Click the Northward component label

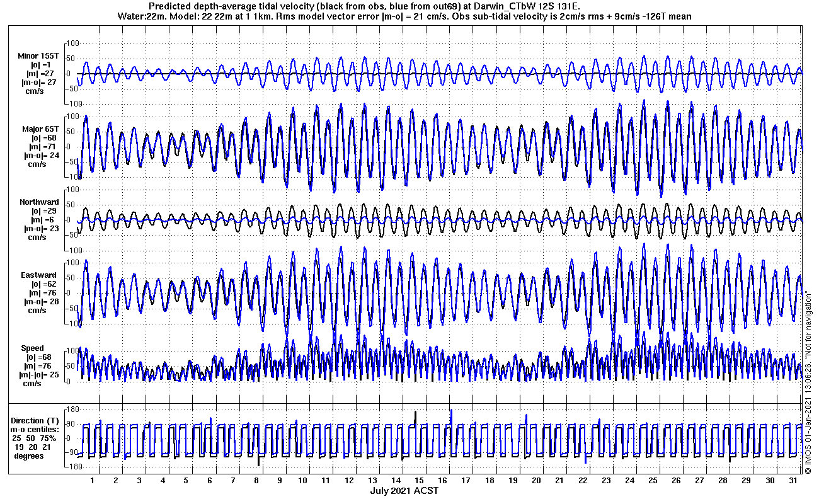coord(39,202)
